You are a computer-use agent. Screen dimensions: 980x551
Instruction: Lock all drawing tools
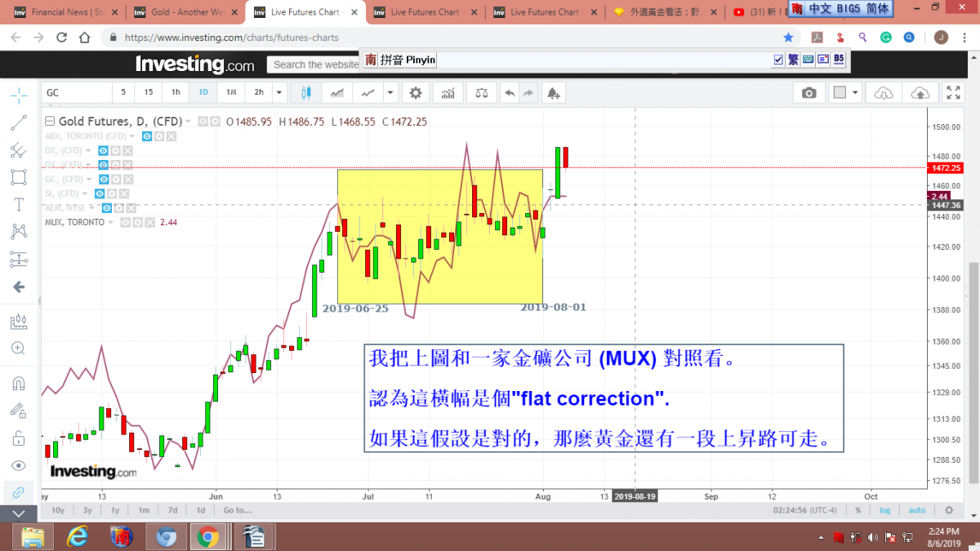[x=19, y=438]
